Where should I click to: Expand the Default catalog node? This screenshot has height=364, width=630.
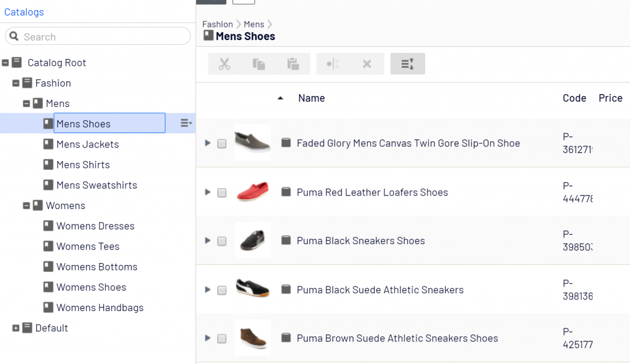15,328
